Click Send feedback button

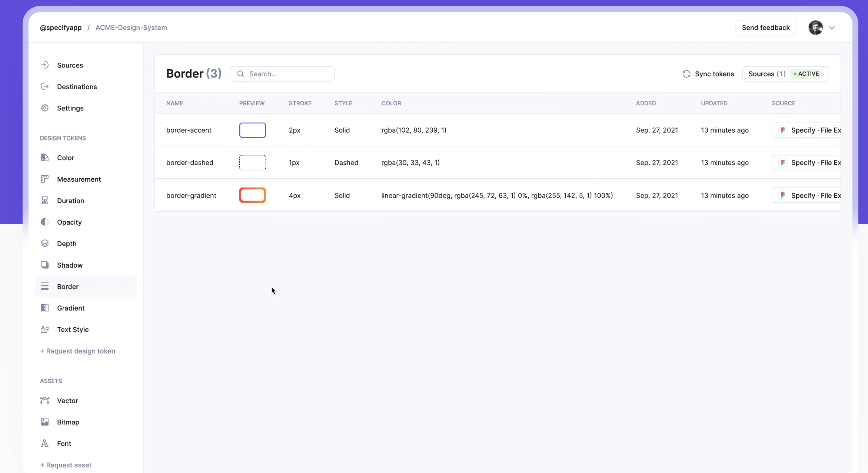[766, 28]
